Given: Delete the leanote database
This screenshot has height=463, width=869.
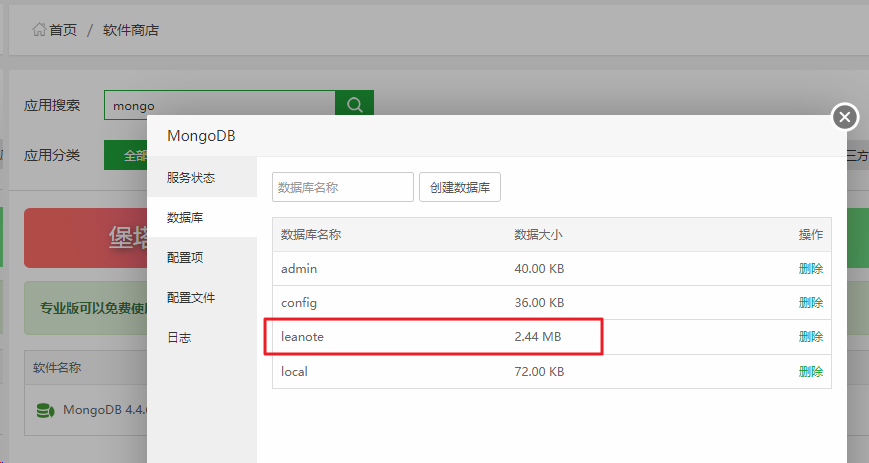Looking at the screenshot, I should 810,336.
